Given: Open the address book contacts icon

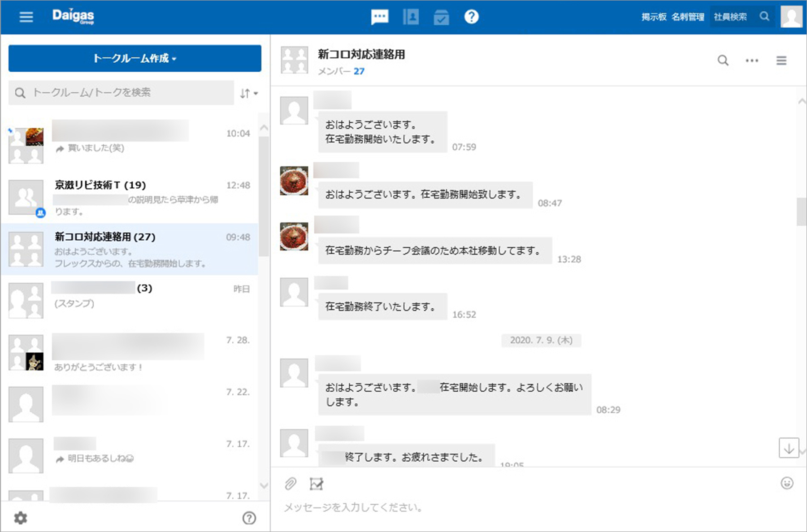Looking at the screenshot, I should point(411,17).
